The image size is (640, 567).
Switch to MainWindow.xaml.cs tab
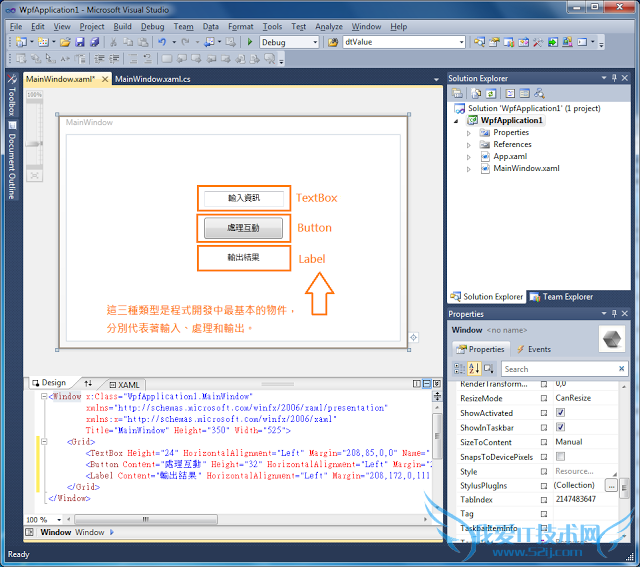click(151, 78)
